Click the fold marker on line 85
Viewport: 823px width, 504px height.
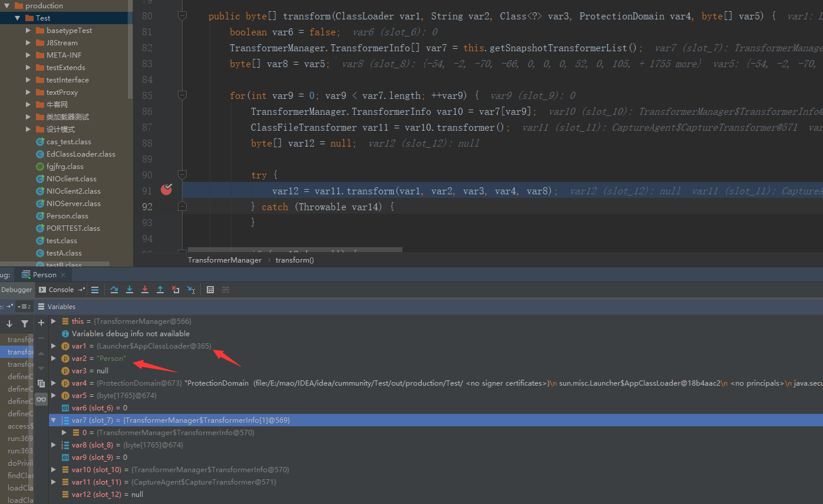(182, 95)
